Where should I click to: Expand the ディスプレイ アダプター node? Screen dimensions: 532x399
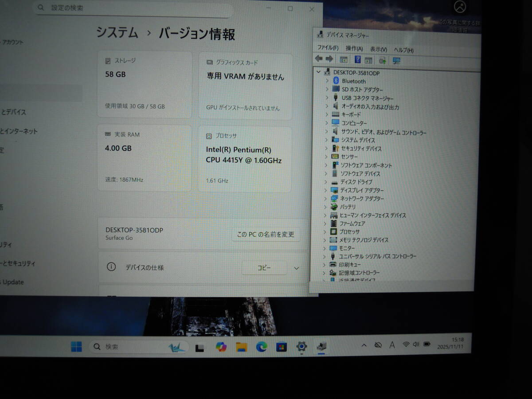(x=326, y=190)
